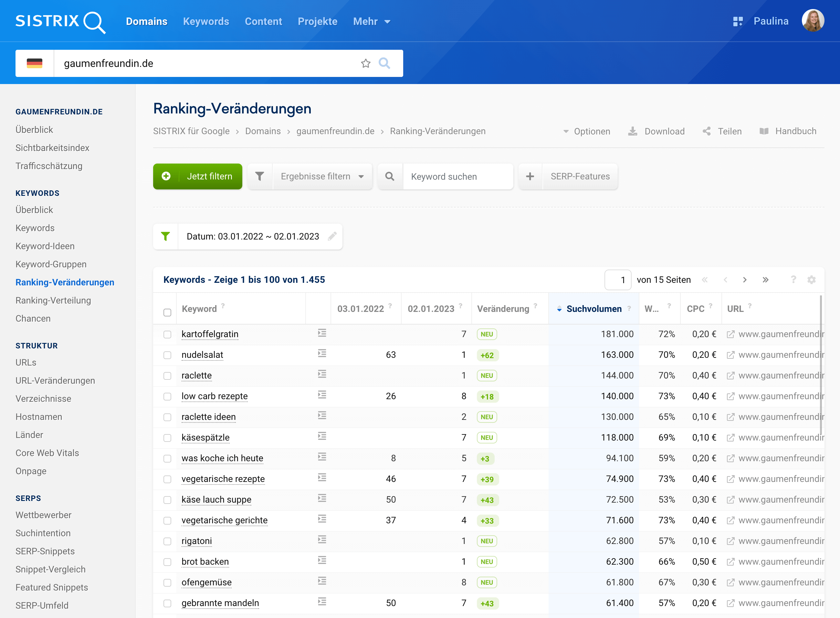Screen dimensions: 840x618
Task: Open the table help question mark
Action: coord(793,280)
